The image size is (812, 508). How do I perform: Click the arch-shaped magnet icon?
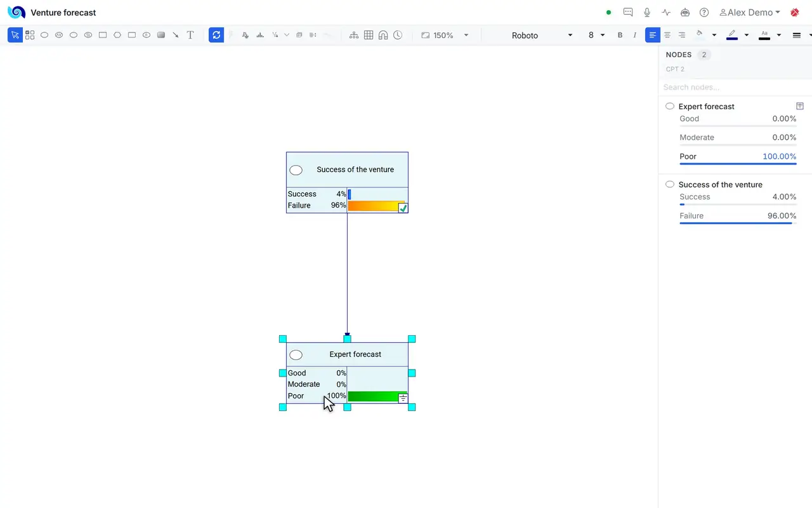pos(383,35)
